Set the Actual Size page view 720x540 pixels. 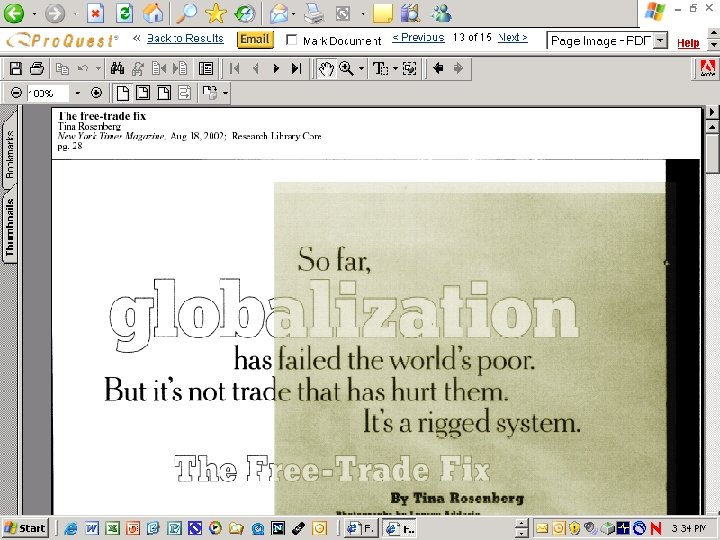coord(123,93)
